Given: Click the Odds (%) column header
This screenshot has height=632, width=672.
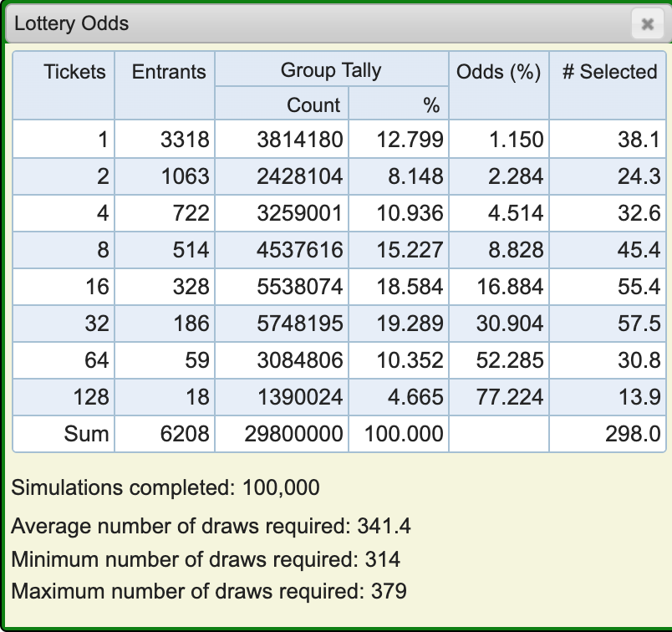Looking at the screenshot, I should [x=498, y=72].
